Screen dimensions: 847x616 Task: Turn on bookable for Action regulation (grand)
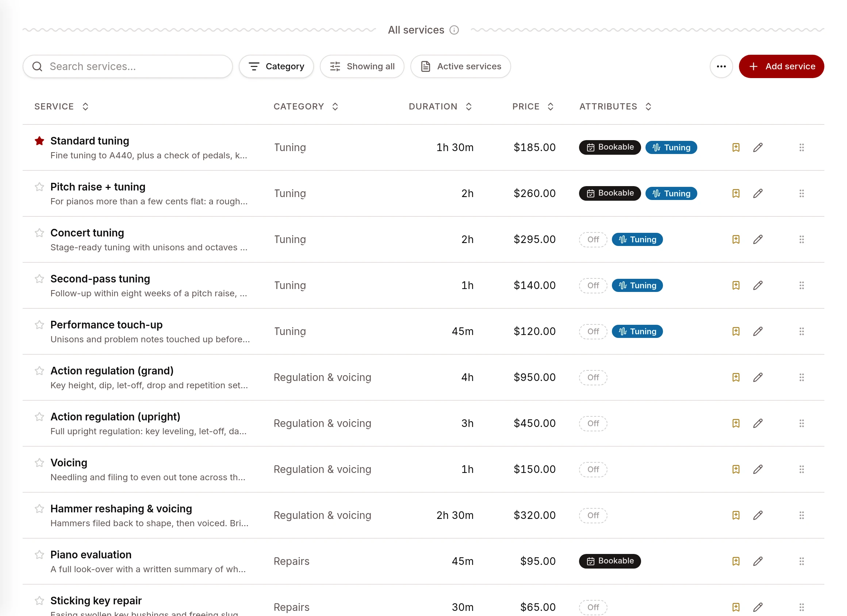(x=593, y=377)
